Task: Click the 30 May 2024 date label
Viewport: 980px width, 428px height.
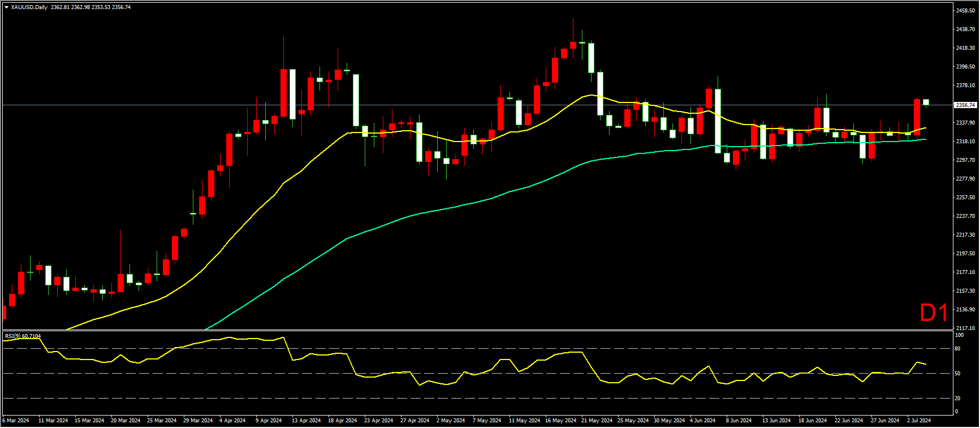Action: click(670, 421)
